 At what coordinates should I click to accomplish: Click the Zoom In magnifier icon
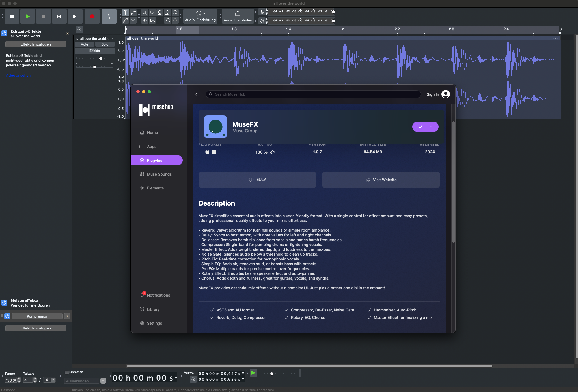(x=145, y=13)
